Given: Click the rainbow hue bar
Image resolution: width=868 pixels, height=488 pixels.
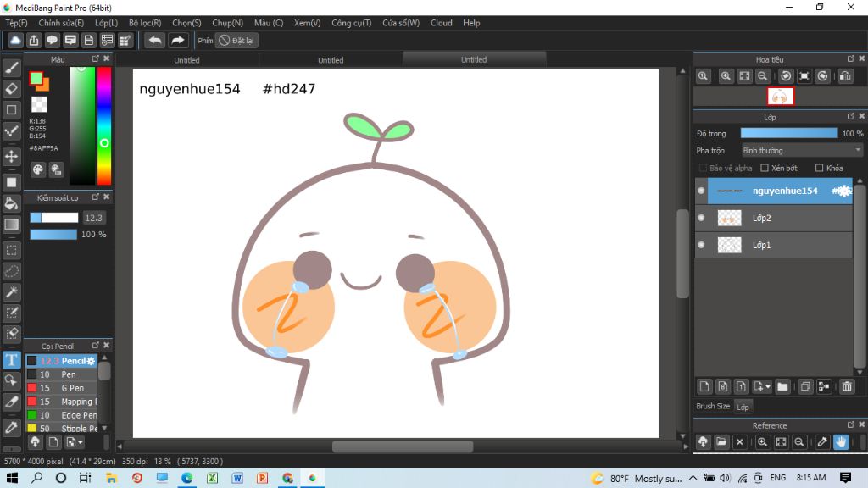Looking at the screenshot, I should pyautogui.click(x=104, y=125).
